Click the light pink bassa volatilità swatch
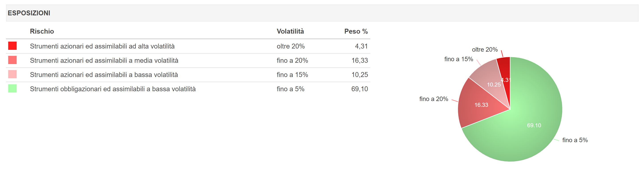 click(x=12, y=75)
